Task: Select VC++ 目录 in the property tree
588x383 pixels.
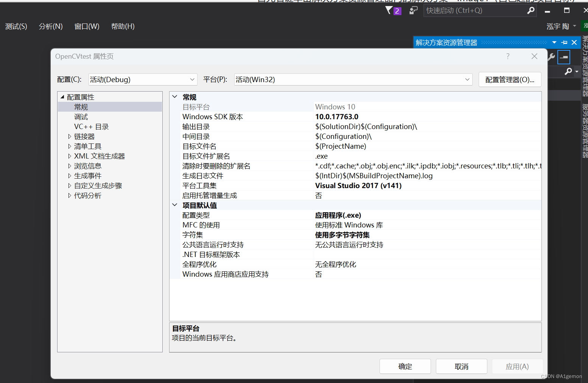Action: point(91,126)
